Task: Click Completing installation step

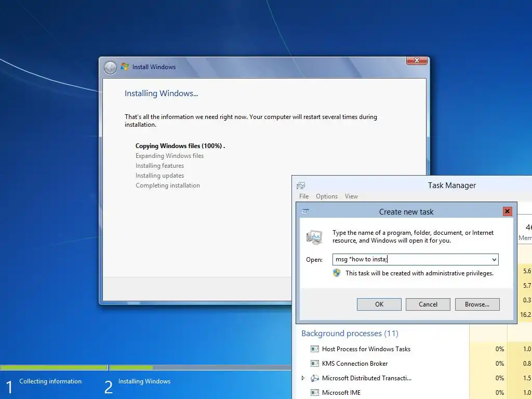Action: pos(168,185)
